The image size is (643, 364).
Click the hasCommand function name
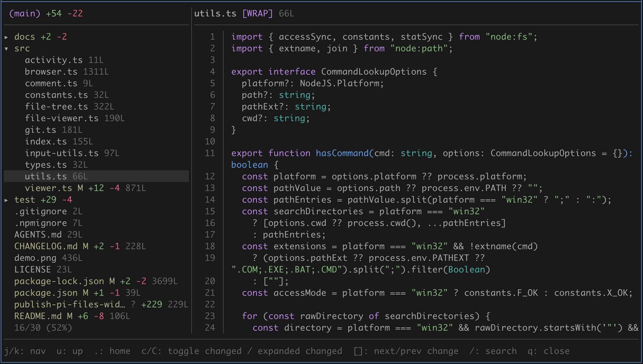click(x=342, y=153)
